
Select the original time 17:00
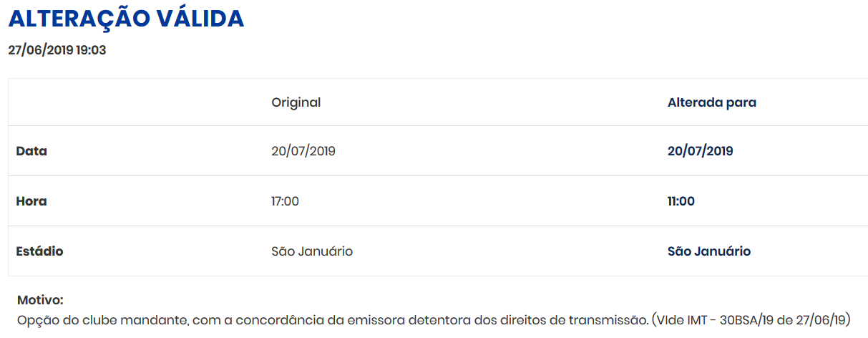[x=285, y=201]
